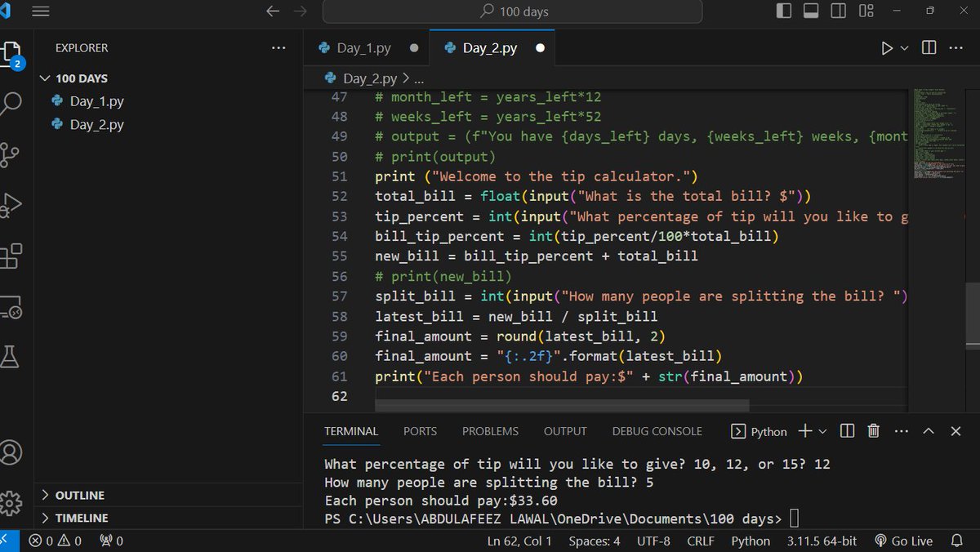Go back with the left arrow
Screen dimensions: 980x552
click(273, 11)
